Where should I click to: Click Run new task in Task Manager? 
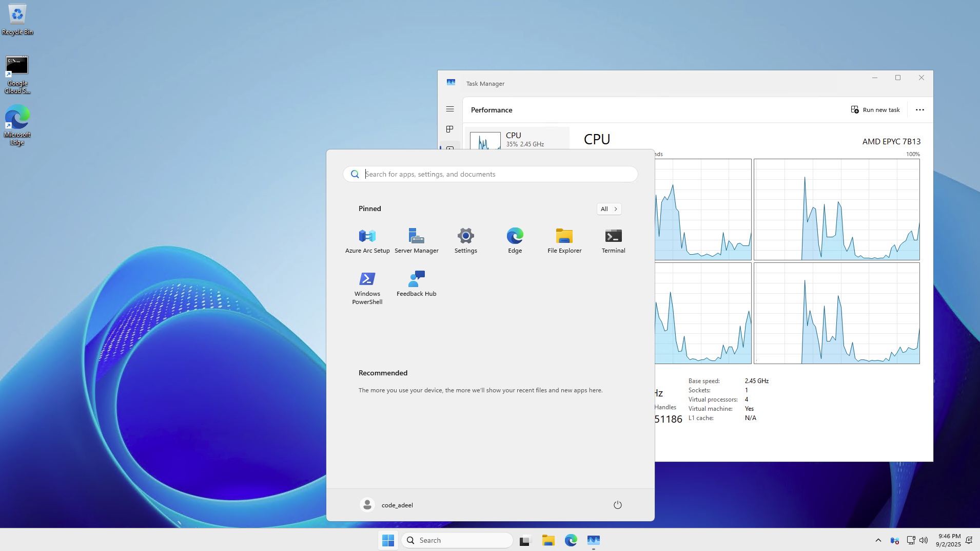point(875,110)
